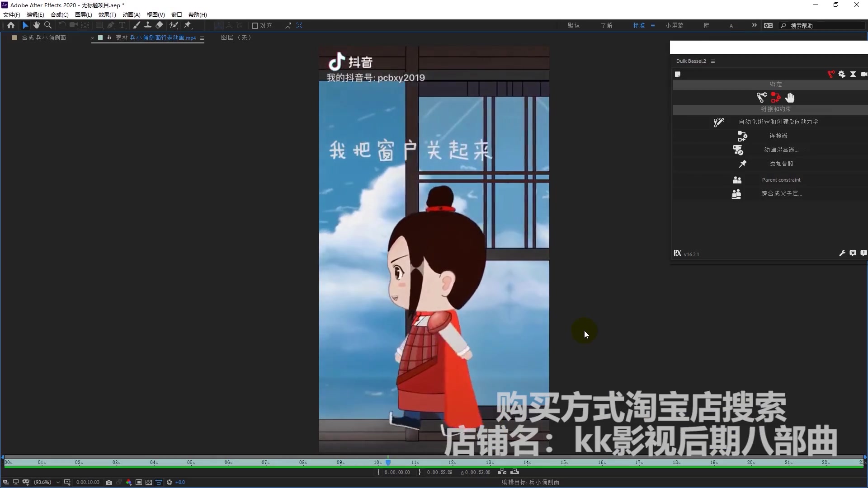Toggle lock on footage tab

click(x=109, y=38)
